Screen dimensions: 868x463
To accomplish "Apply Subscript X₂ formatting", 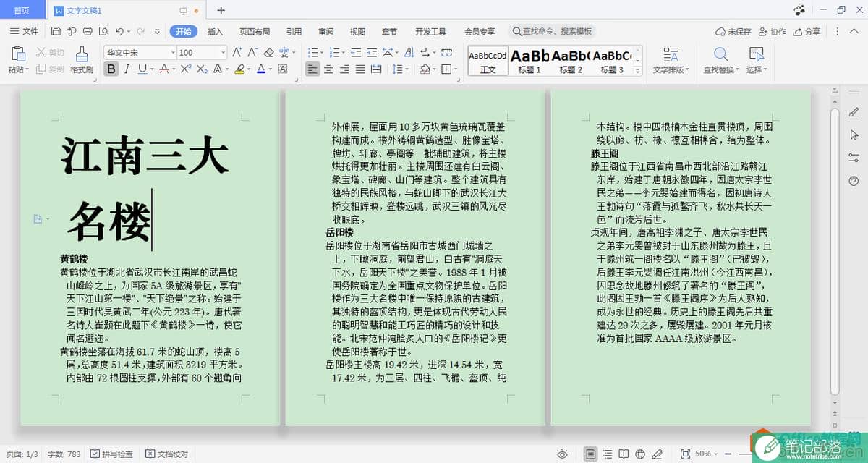I will point(202,69).
